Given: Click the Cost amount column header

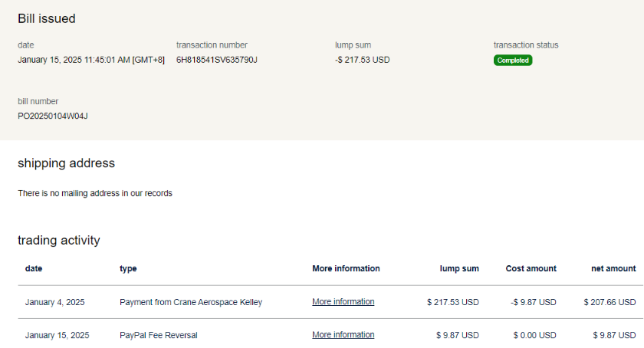Looking at the screenshot, I should 531,268.
